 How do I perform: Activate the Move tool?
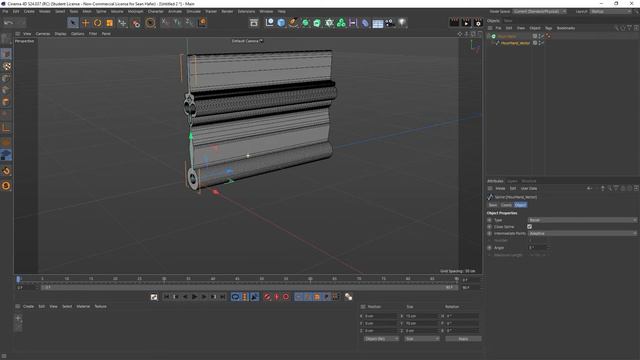click(x=85, y=23)
